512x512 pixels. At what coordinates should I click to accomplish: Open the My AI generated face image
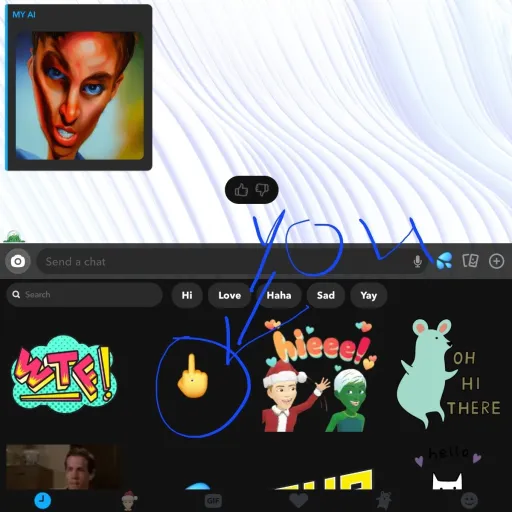[x=80, y=96]
